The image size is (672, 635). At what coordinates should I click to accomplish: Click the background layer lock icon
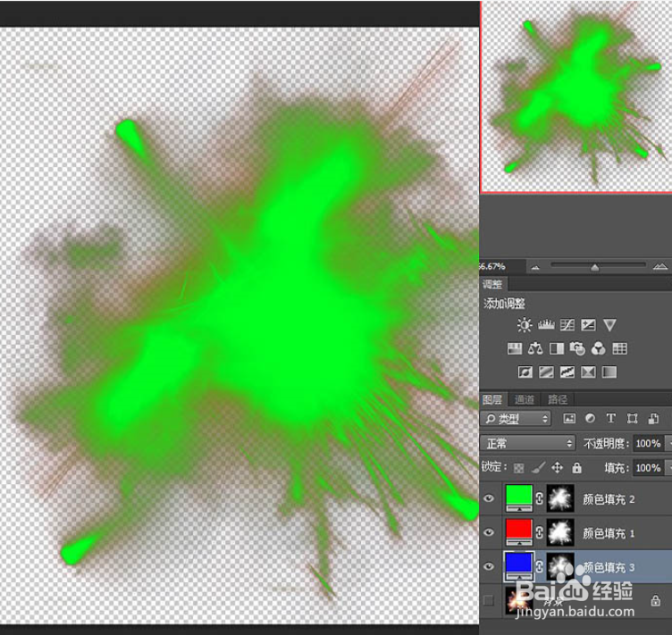pyautogui.click(x=655, y=600)
